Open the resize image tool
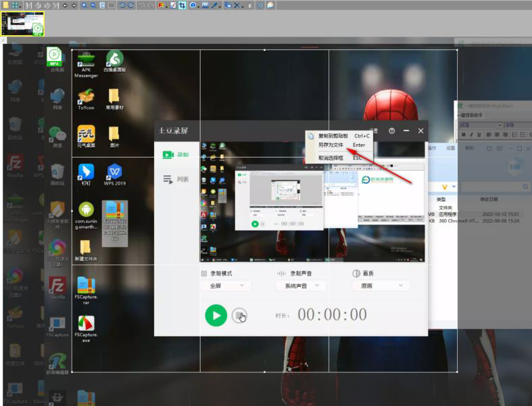532x406 pixels. 173,5
